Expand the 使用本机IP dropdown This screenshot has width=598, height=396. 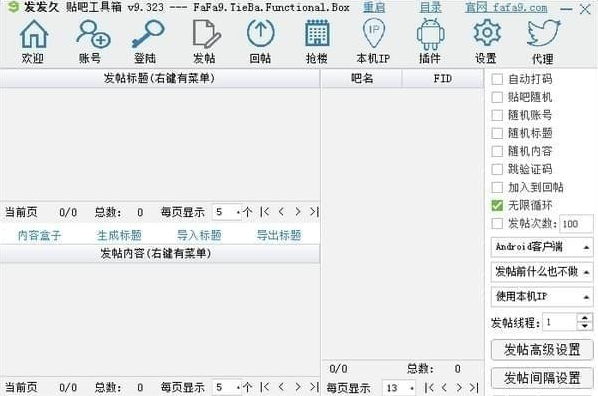click(x=542, y=296)
